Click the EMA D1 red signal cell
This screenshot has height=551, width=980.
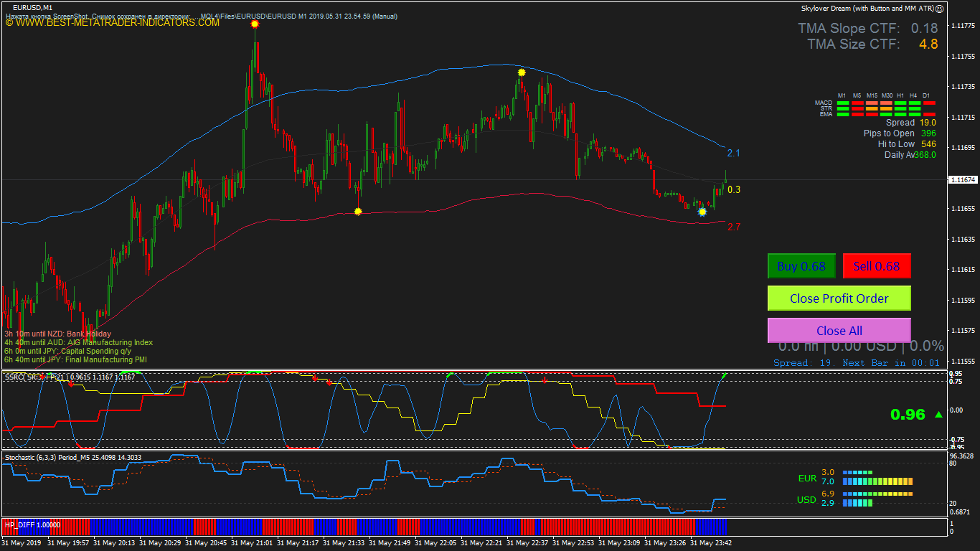(x=929, y=115)
